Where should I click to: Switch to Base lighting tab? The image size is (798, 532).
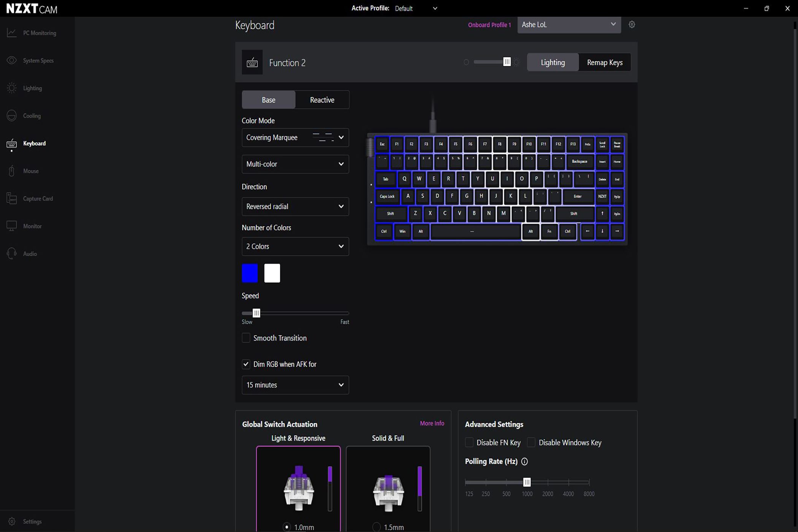(x=269, y=100)
